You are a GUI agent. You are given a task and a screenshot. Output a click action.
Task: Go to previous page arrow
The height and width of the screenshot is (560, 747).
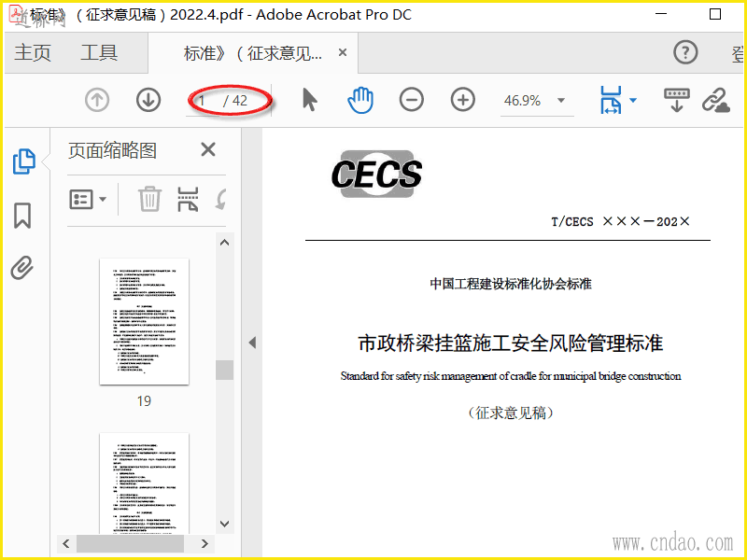tap(97, 101)
